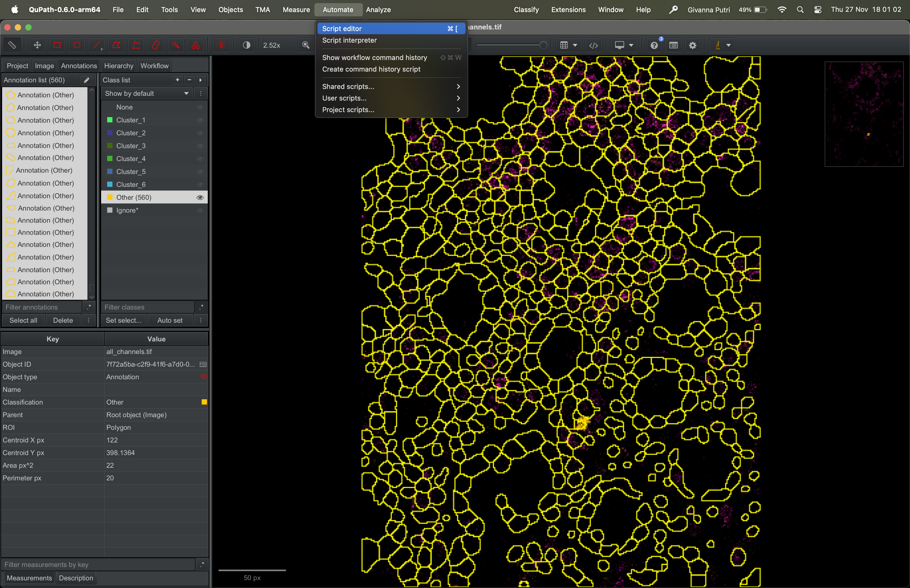Image resolution: width=910 pixels, height=588 pixels.
Task: Select the Polygon annotation tool
Action: pos(116,45)
